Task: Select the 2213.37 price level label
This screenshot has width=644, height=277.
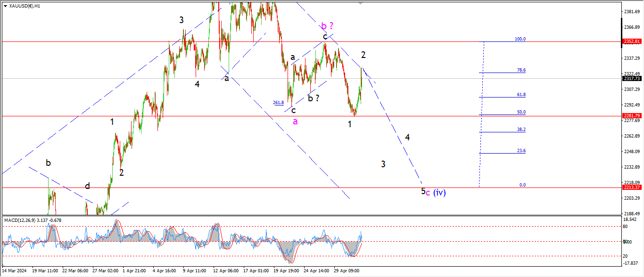Action: click(631, 187)
